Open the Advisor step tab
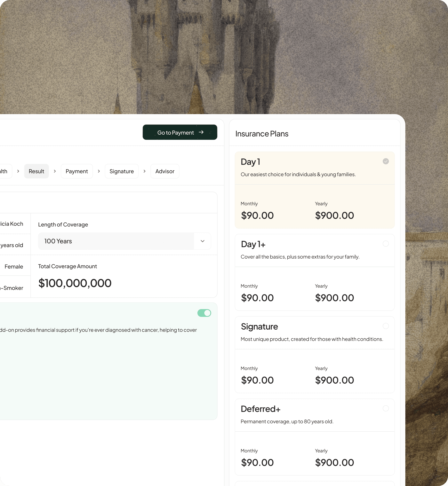Image resolution: width=448 pixels, height=486 pixels. (x=165, y=171)
